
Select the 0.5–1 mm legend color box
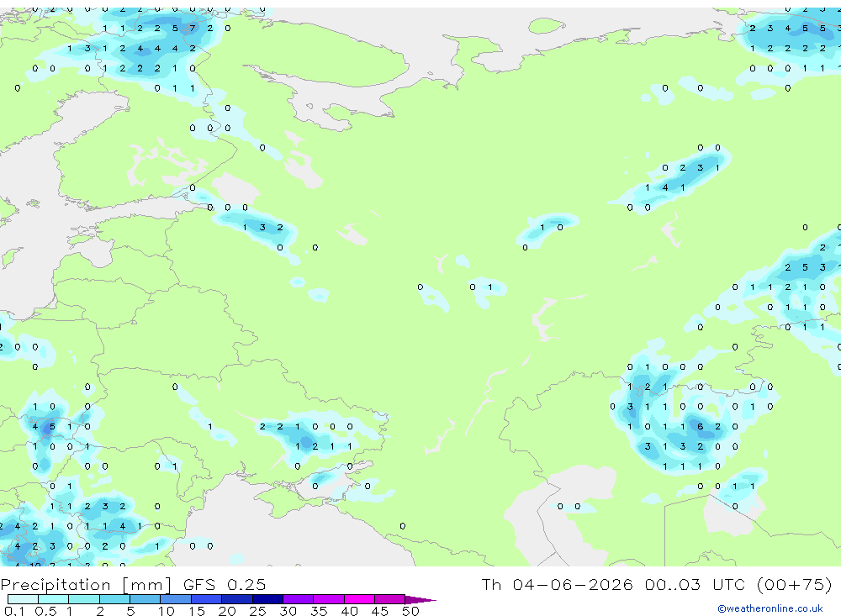[53, 599]
